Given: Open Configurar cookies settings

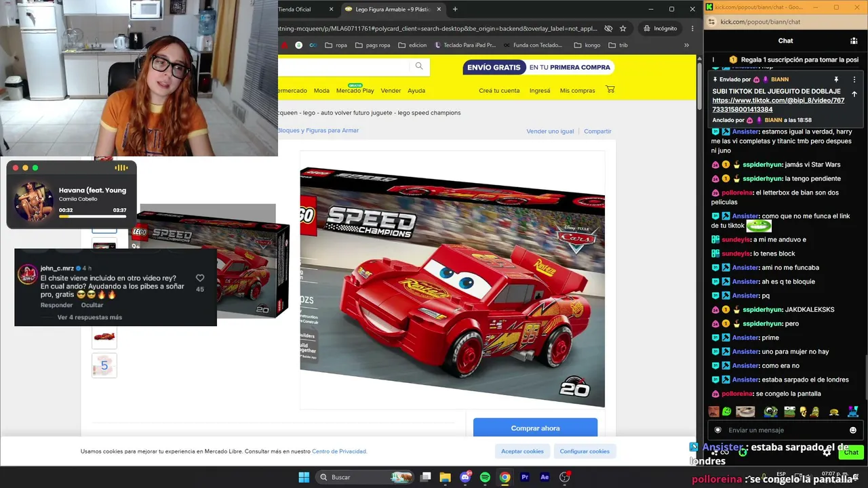Looking at the screenshot, I should tap(585, 451).
